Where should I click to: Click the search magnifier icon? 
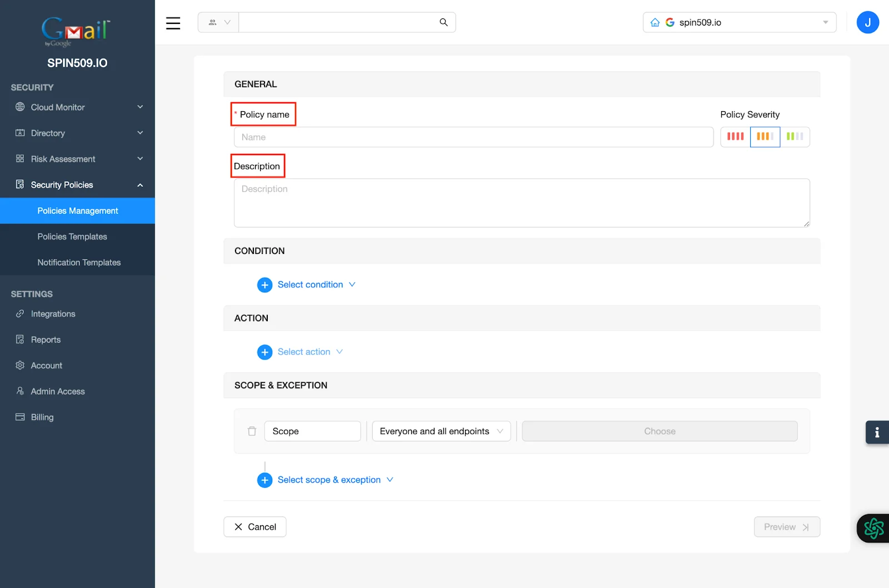(443, 22)
